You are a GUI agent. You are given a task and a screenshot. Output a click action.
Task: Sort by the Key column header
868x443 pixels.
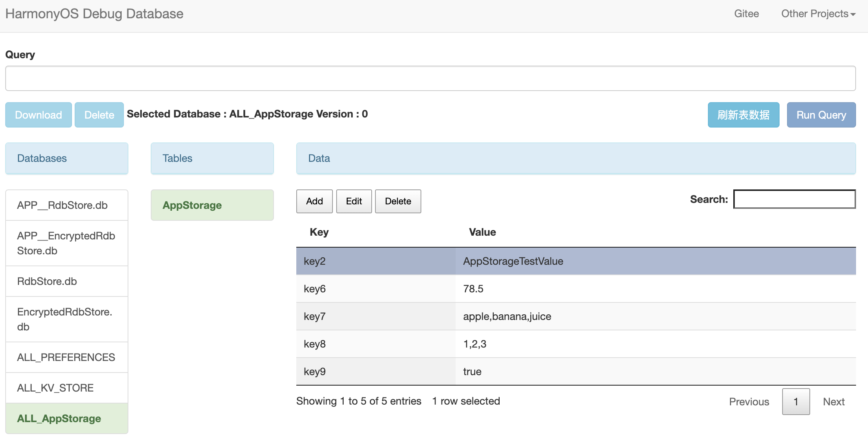click(319, 232)
